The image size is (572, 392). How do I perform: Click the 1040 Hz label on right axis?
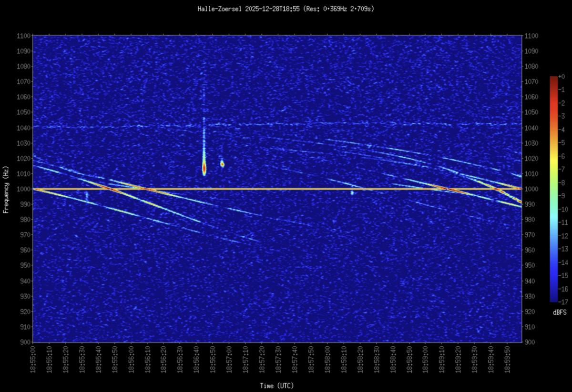[530, 128]
